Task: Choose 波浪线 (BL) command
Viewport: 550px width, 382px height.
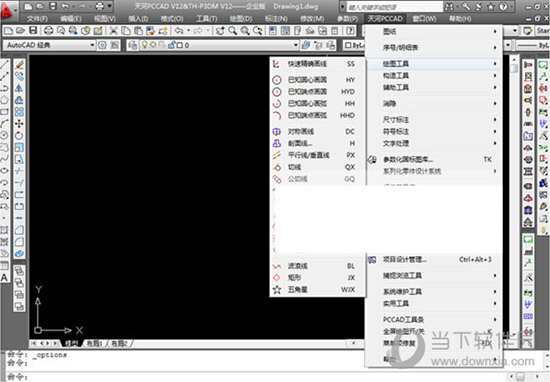Action: click(x=317, y=266)
